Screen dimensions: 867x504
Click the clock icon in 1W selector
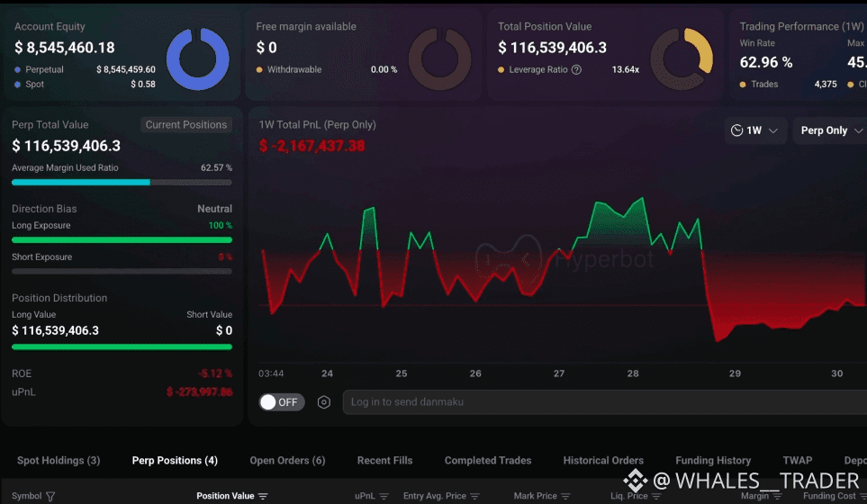736,130
